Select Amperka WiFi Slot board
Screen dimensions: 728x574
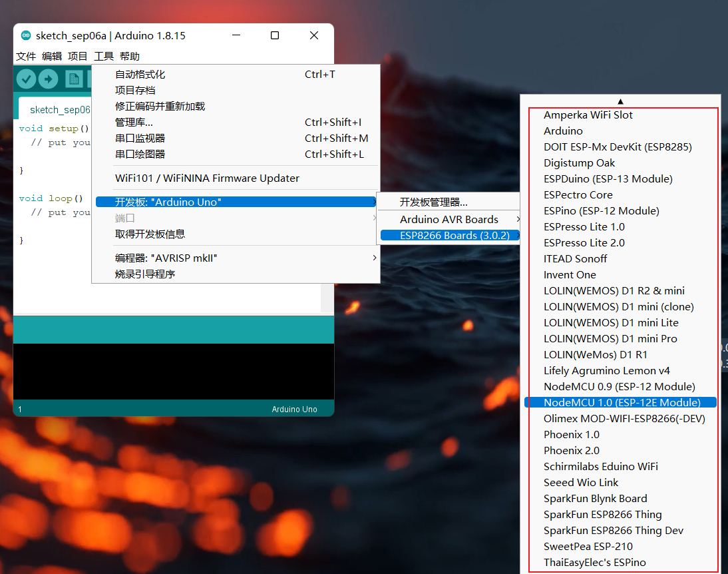coord(620,115)
